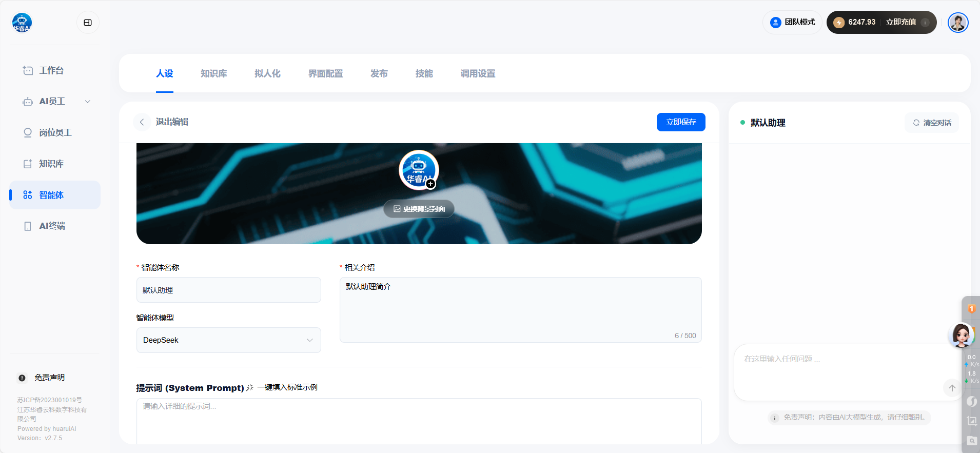This screenshot has width=980, height=453.
Task: Collapse the left sidebar panel icon
Action: [88, 23]
